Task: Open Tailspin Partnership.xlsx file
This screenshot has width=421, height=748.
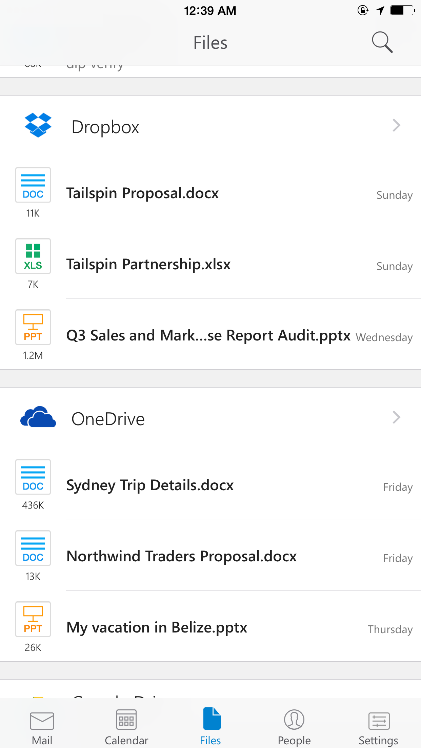Action: tap(210, 263)
